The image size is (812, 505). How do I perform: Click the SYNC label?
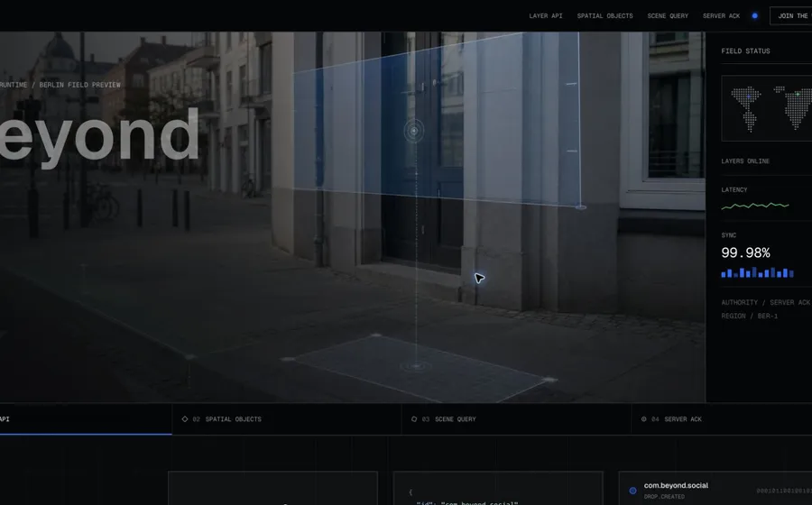point(729,234)
